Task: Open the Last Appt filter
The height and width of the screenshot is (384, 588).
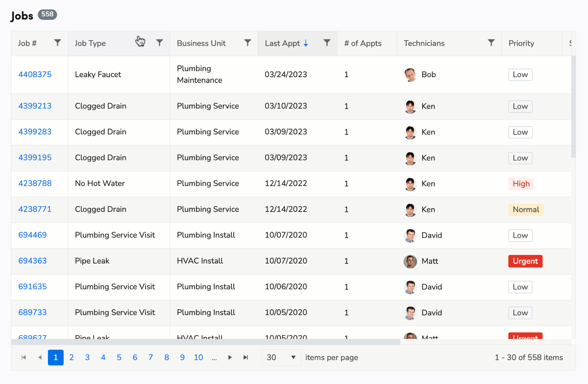Action: point(327,43)
